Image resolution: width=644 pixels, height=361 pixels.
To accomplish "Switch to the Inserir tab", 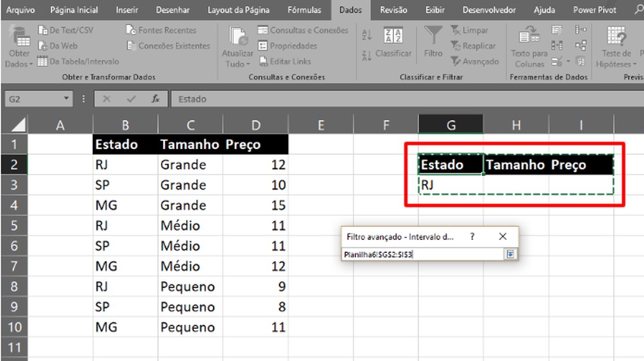I will [127, 10].
